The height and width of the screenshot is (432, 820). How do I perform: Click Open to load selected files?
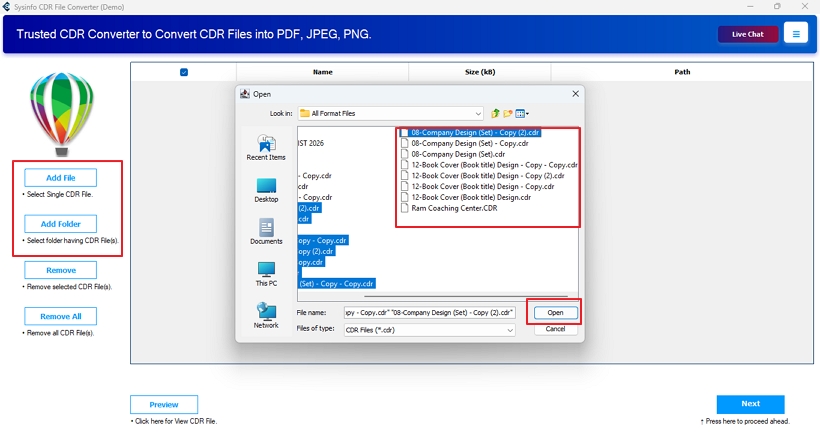point(555,313)
